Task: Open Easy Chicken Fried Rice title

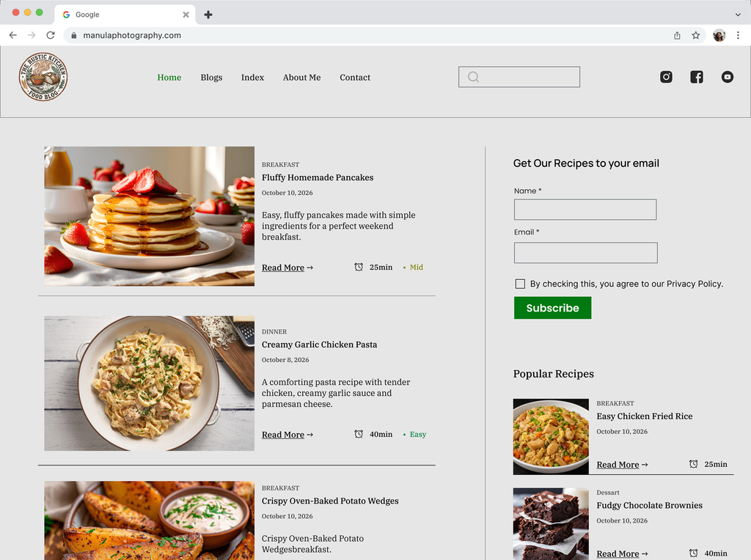Action: point(644,416)
